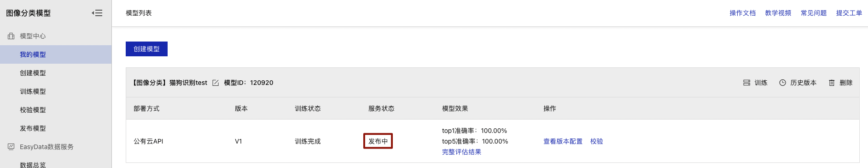Click the edit pencil icon beside 猫狗识别test
The width and height of the screenshot is (868, 168).
point(216,83)
